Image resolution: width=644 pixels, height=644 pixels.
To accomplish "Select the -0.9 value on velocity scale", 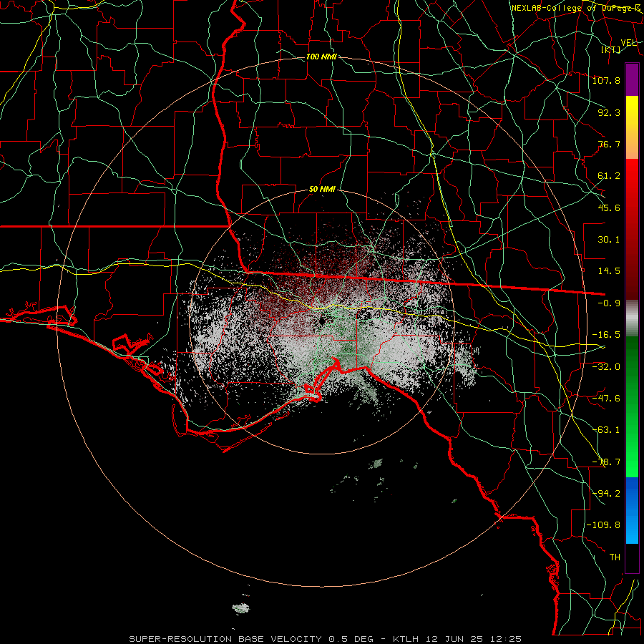I will pos(609,303).
